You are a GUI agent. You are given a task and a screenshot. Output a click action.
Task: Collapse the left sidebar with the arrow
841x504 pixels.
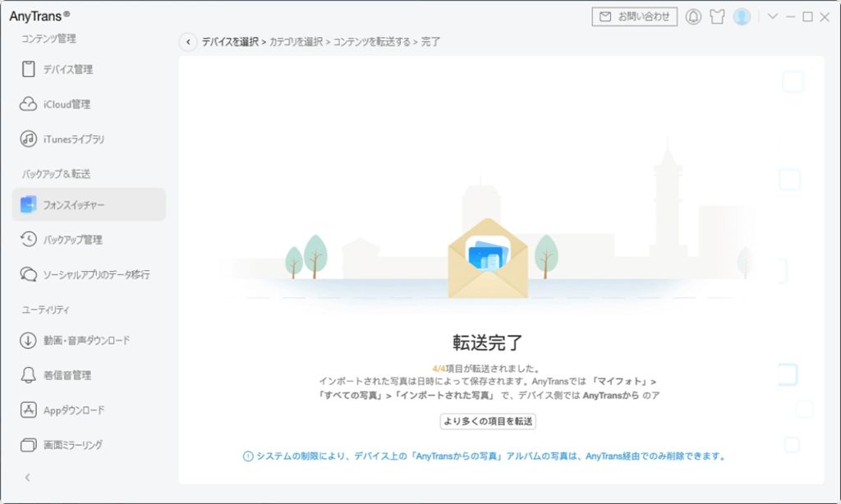pyautogui.click(x=27, y=477)
